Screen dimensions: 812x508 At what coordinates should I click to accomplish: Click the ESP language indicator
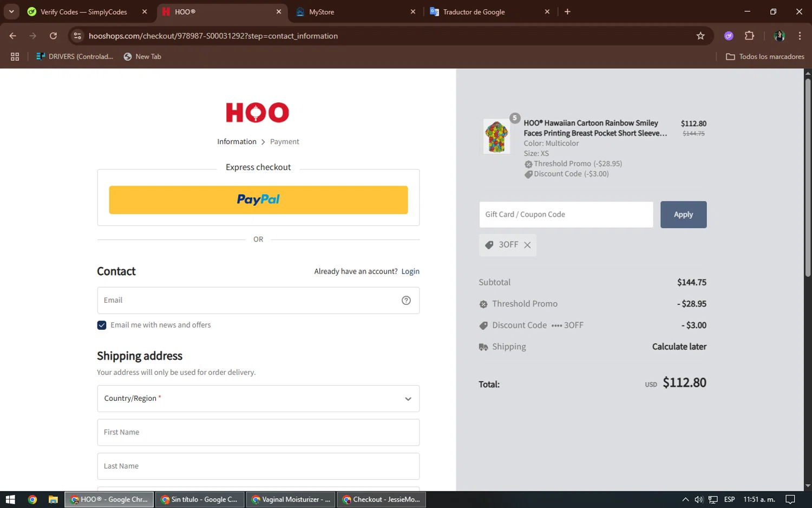click(730, 499)
